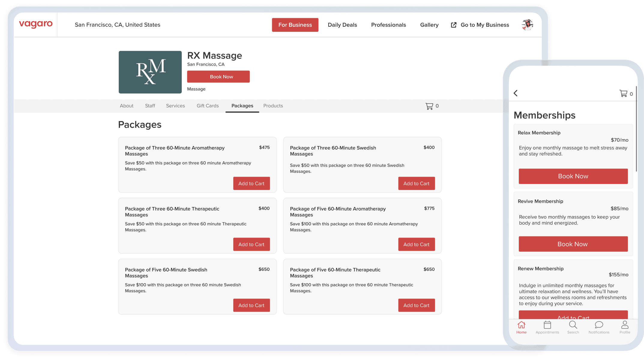Open the user profile avatar
This screenshot has height=360, width=644.
pyautogui.click(x=527, y=25)
